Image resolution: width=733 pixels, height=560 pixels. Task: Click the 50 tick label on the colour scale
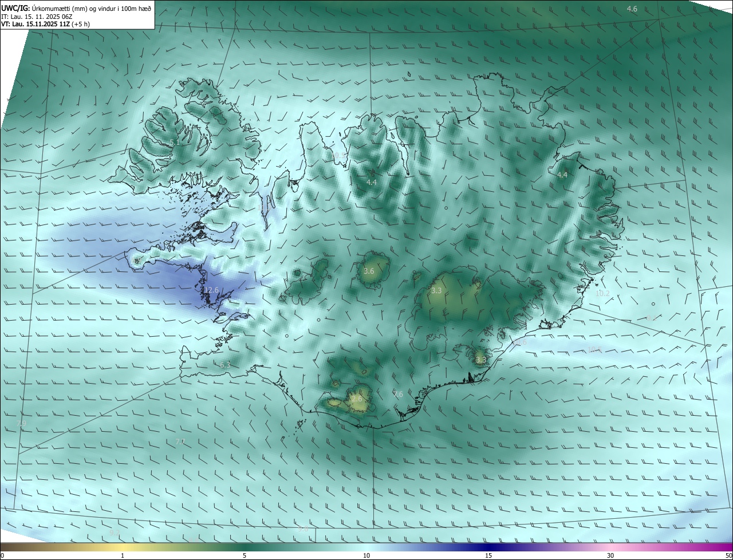point(729,555)
